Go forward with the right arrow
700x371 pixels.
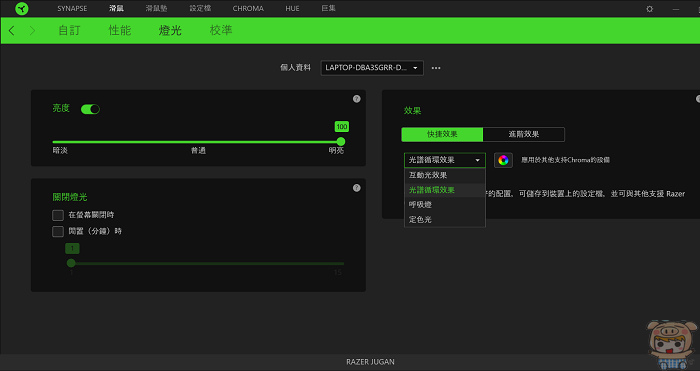pyautogui.click(x=32, y=31)
